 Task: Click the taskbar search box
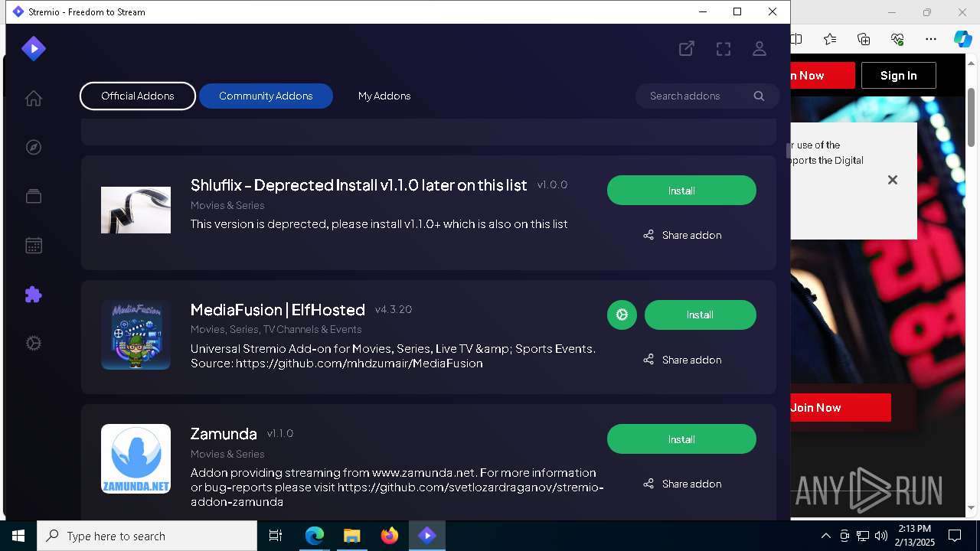(147, 536)
